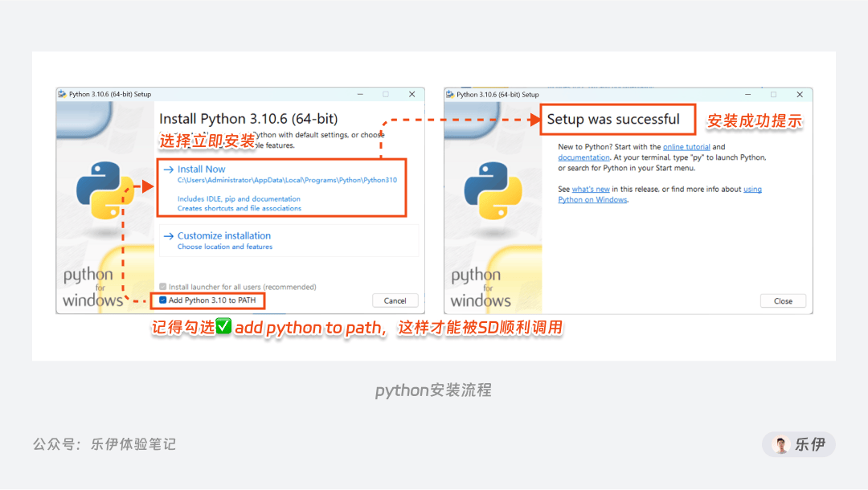This screenshot has width=868, height=490.
Task: Click Python logo in success window
Action: pyautogui.click(x=493, y=190)
